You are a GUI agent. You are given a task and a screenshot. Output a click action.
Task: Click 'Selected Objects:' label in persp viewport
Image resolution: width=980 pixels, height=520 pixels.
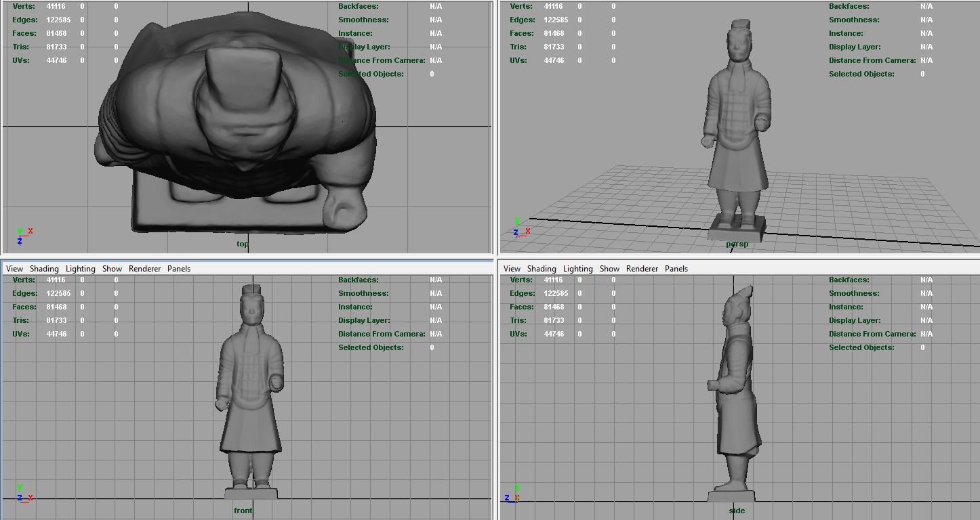pos(861,74)
